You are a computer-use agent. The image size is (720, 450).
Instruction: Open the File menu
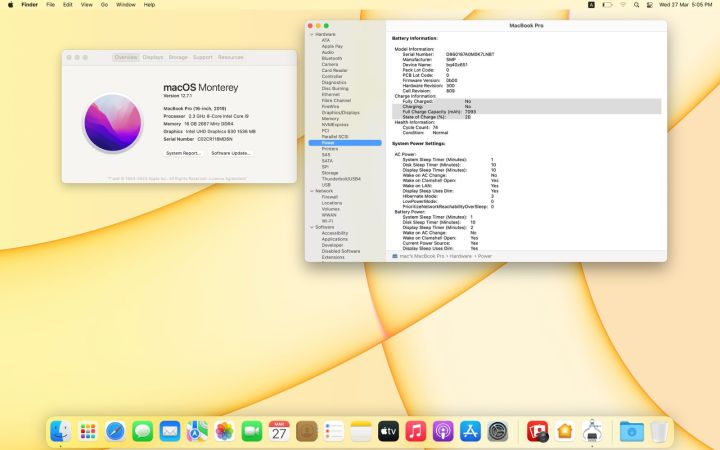click(x=51, y=5)
